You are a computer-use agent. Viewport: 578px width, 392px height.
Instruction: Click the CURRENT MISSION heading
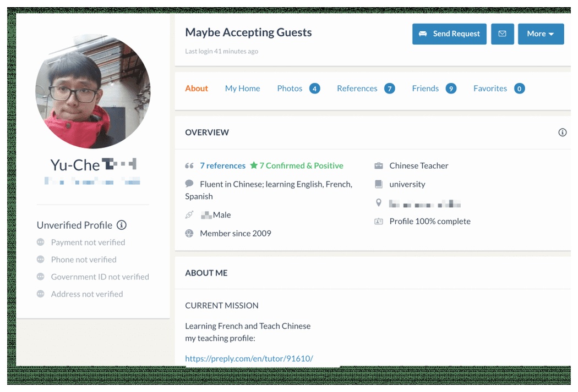[221, 306]
